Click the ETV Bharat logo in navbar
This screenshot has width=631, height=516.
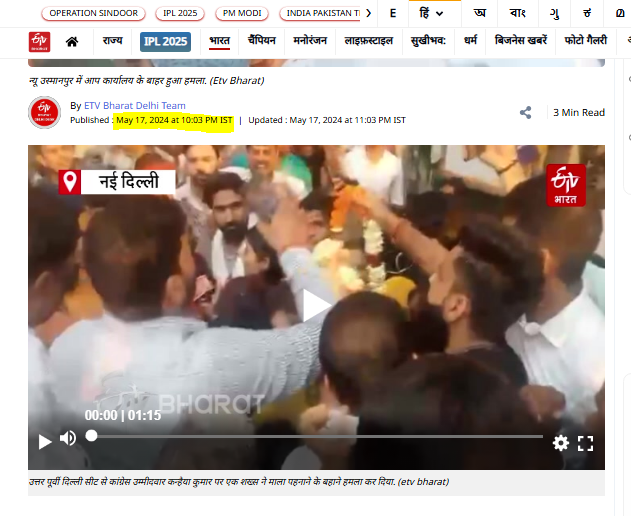(38, 41)
